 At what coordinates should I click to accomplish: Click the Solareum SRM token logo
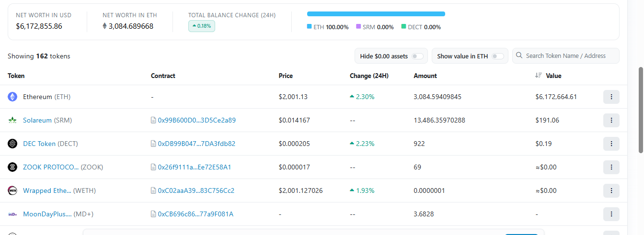(x=12, y=120)
